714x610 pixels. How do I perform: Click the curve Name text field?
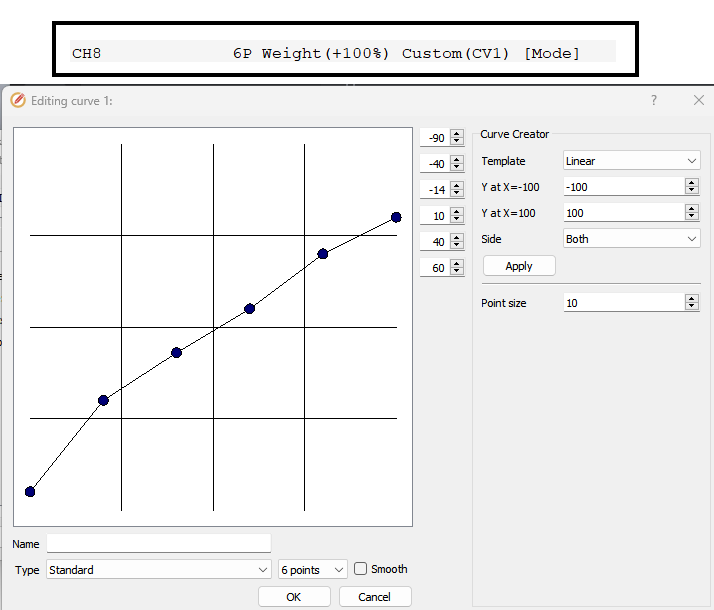(158, 543)
